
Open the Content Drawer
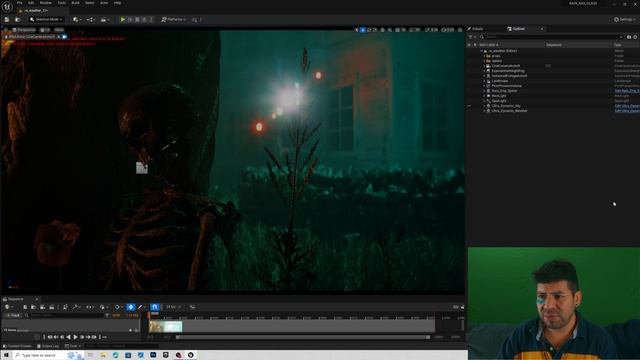18,346
